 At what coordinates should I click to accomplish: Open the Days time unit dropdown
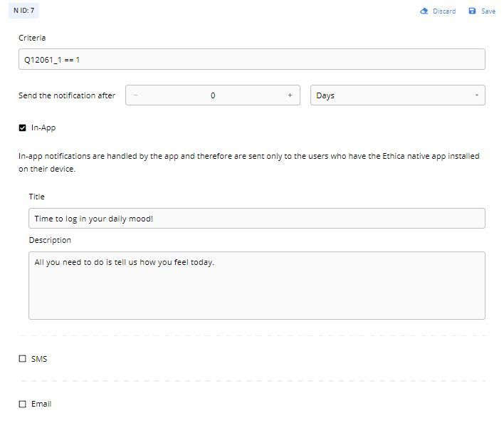397,95
